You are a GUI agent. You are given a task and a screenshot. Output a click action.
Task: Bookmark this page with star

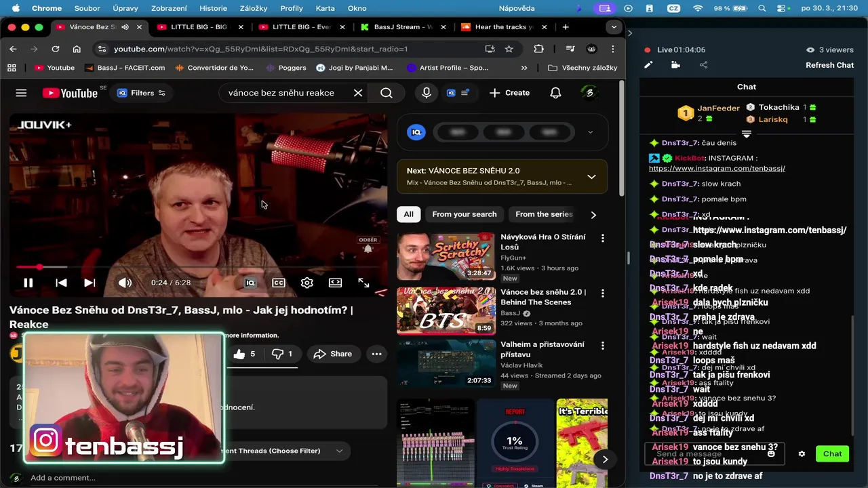[509, 49]
